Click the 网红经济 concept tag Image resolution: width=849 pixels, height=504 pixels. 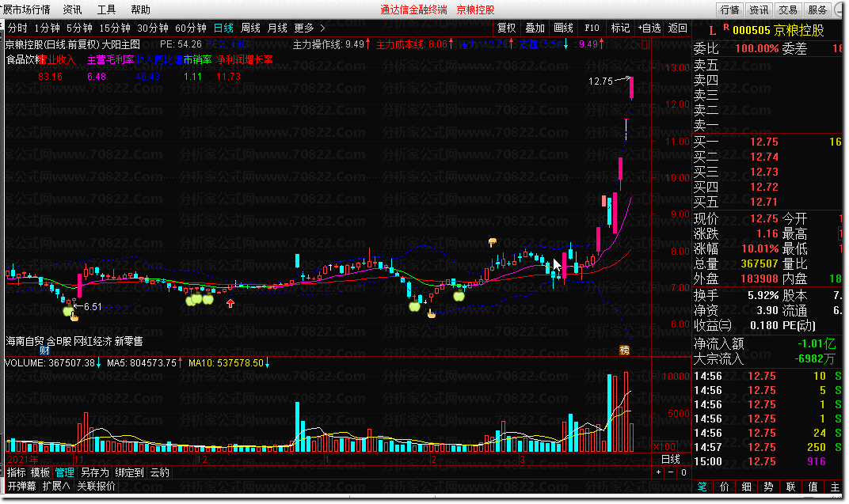93,341
